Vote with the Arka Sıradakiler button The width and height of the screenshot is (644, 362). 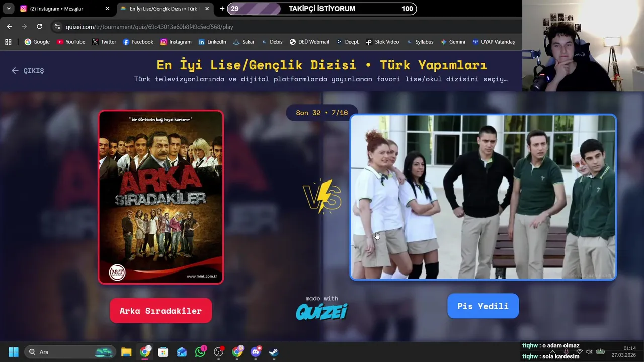point(160,311)
